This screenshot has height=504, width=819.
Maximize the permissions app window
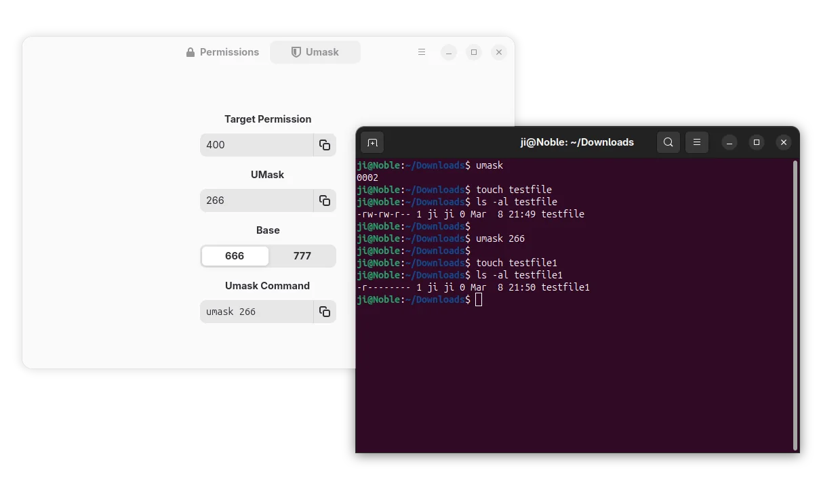click(x=474, y=52)
